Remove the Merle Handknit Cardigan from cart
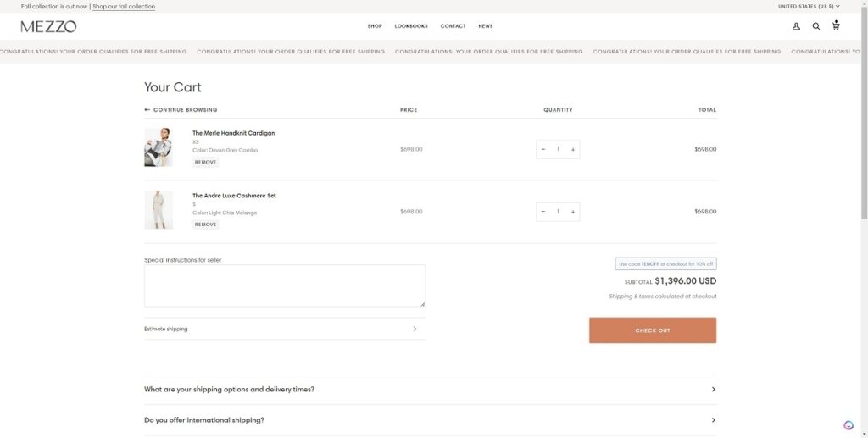 [205, 162]
